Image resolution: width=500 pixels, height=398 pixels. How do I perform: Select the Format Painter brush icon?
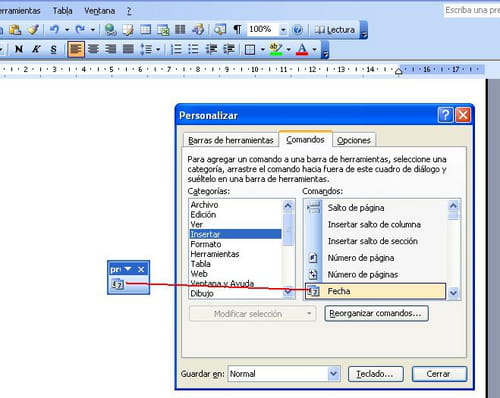33,30
